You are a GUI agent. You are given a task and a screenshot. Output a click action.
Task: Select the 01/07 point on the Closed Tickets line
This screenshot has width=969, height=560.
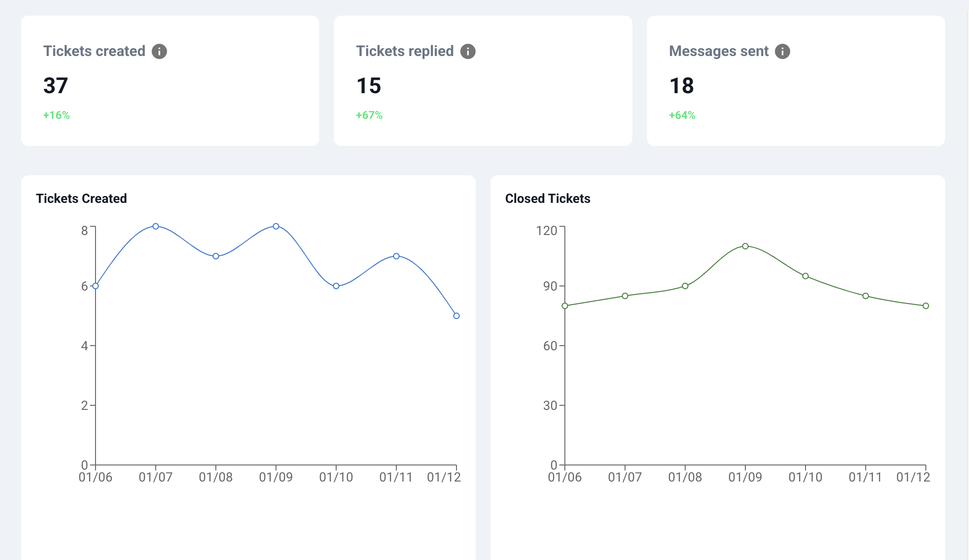(625, 296)
